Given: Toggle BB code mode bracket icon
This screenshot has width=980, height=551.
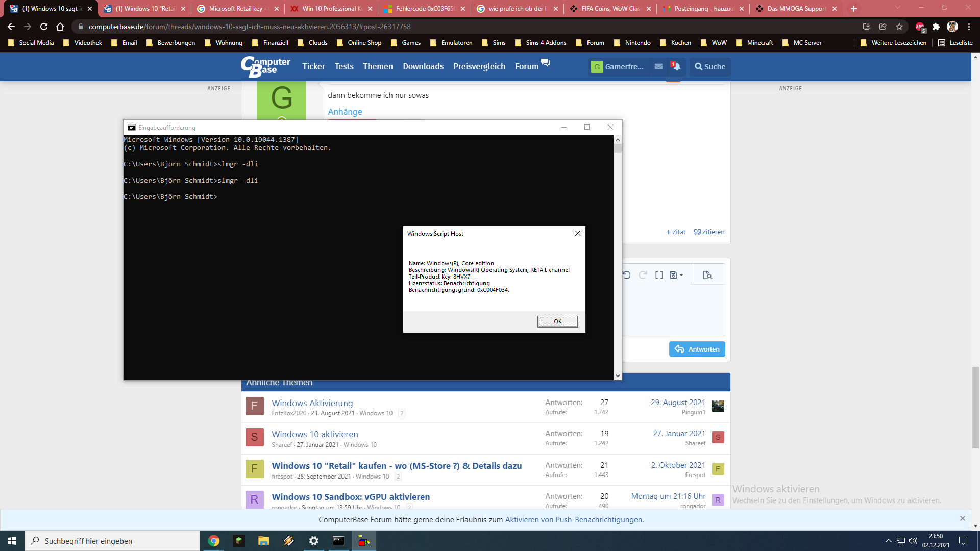Looking at the screenshot, I should click(x=659, y=275).
